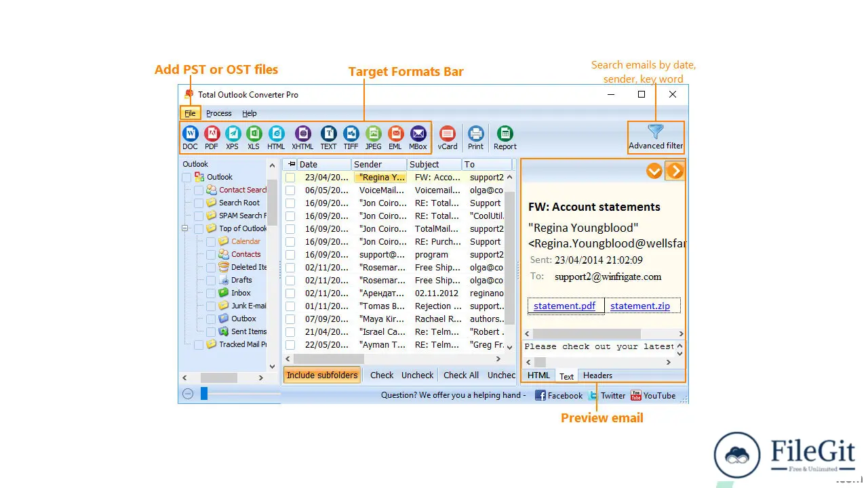Click the zoom out minus icon
This screenshot has width=868, height=488.
pos(188,394)
